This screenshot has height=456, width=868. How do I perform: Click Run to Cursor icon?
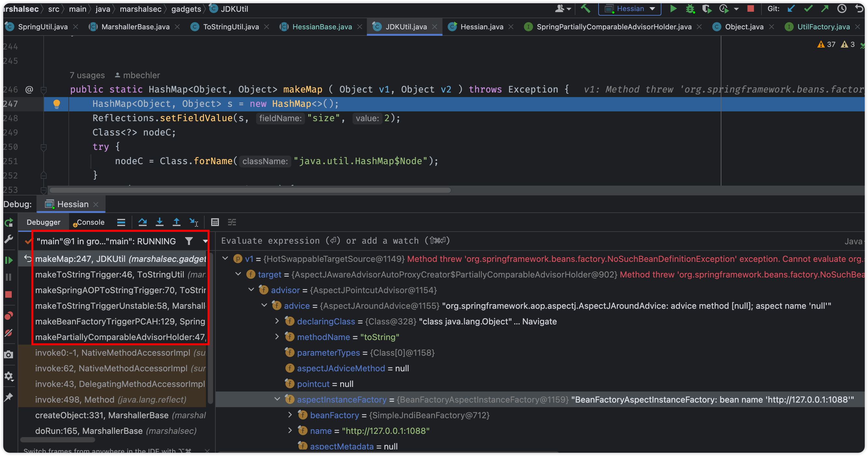click(x=194, y=222)
